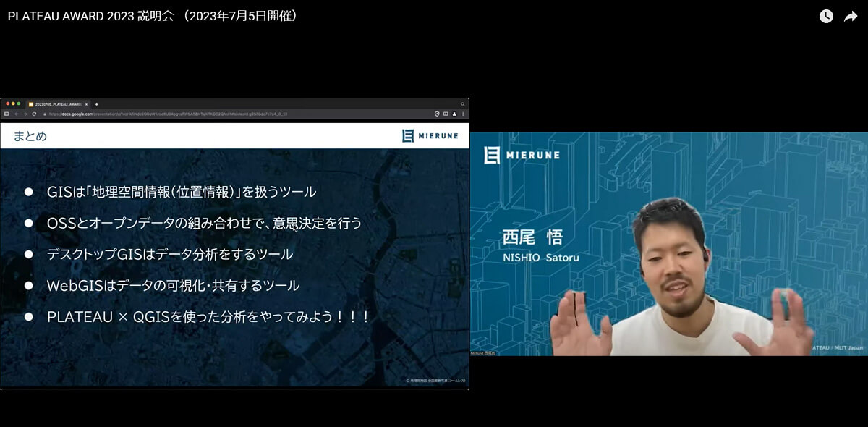Click the NISHIO Satoru caption
This screenshot has width=868, height=427.
tap(540, 257)
